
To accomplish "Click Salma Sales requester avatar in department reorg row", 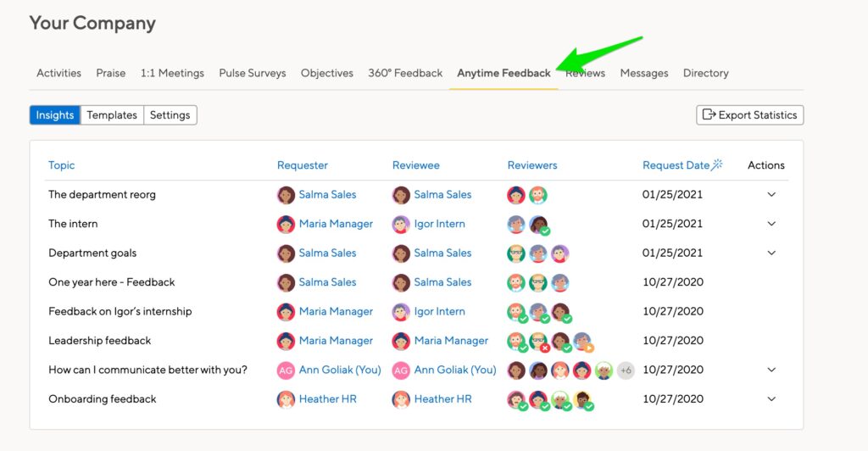I will click(287, 195).
